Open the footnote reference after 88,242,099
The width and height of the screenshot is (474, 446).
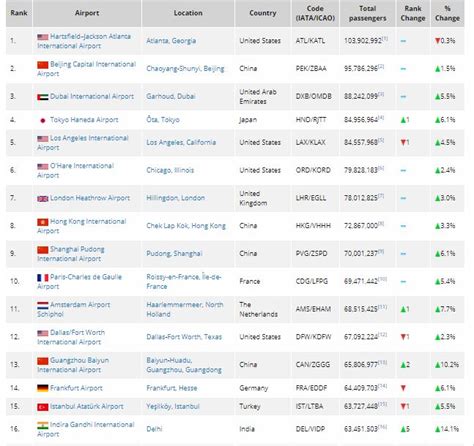tap(381, 94)
